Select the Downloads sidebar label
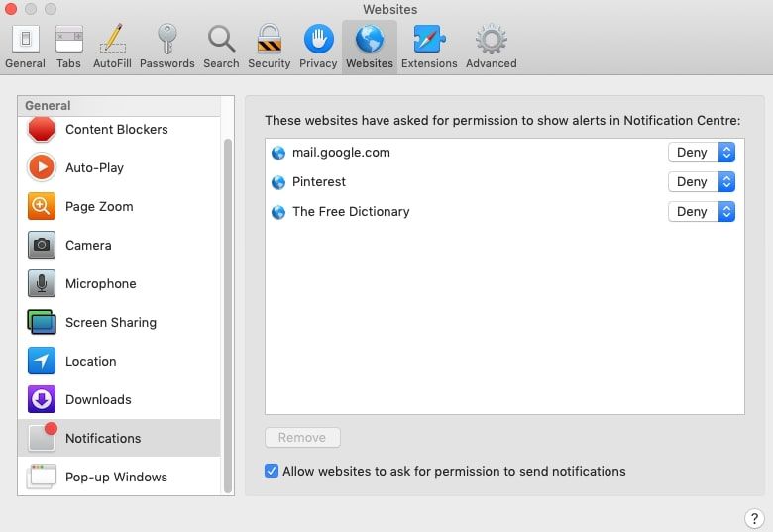Screen dimensions: 773x532 click(98, 399)
